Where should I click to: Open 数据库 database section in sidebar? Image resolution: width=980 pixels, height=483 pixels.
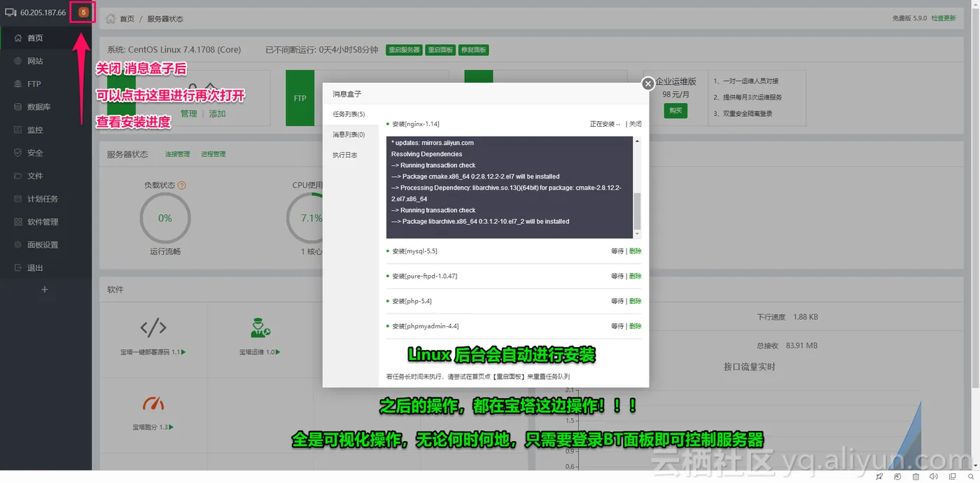pyautogui.click(x=45, y=107)
